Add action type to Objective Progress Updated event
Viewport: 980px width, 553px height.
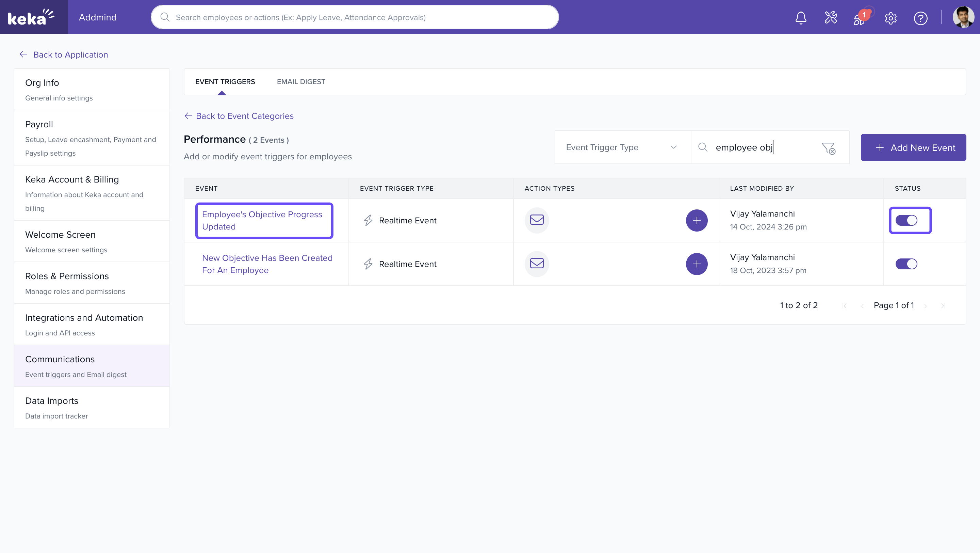[x=697, y=220]
